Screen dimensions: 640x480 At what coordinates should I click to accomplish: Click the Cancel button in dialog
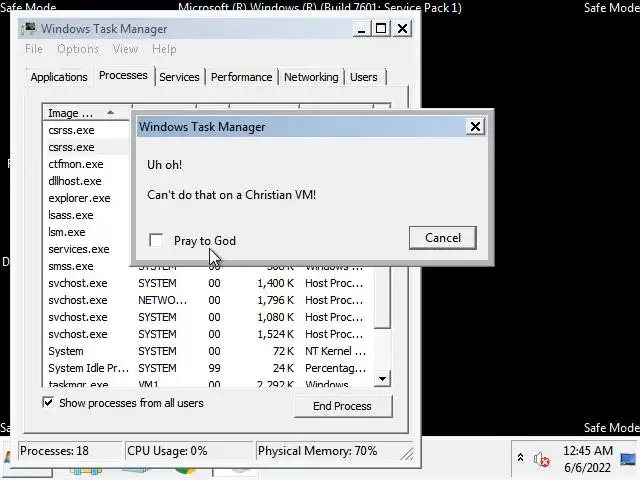point(443,238)
